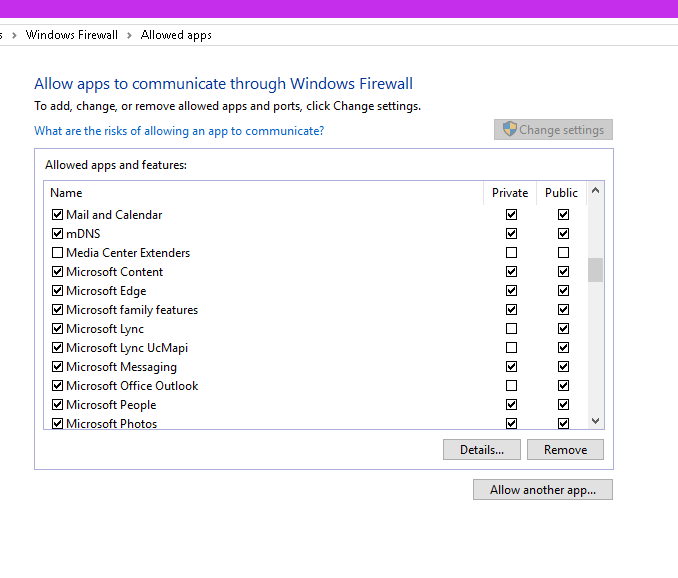Toggle Public checkbox for Microsoft Content
This screenshot has height=578, width=678.
[563, 271]
